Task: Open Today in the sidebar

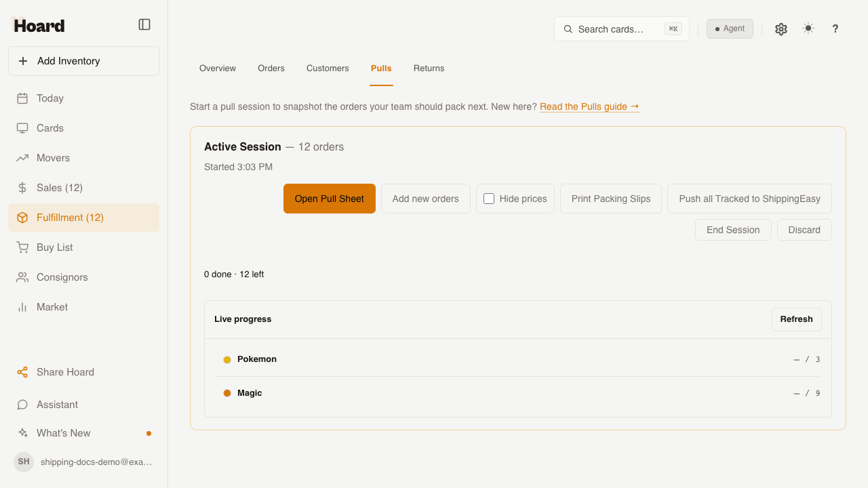Action: tap(83, 98)
